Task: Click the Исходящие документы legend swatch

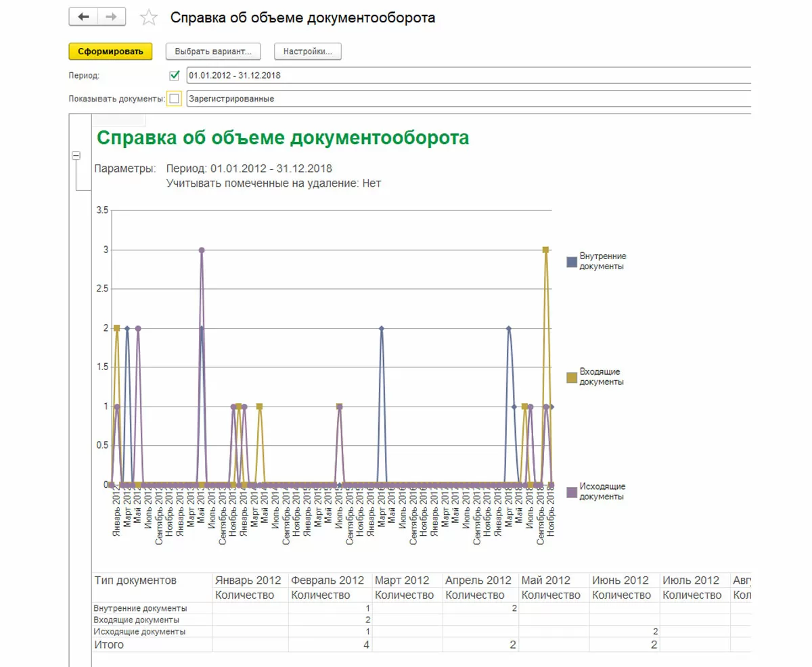Action: tap(572, 492)
